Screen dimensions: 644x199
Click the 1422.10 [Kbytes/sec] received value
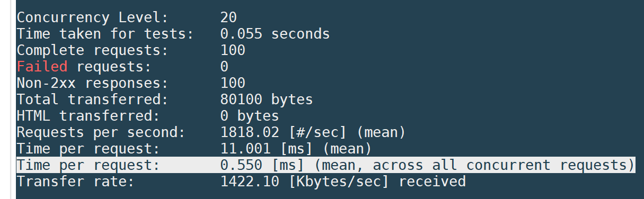pos(343,182)
